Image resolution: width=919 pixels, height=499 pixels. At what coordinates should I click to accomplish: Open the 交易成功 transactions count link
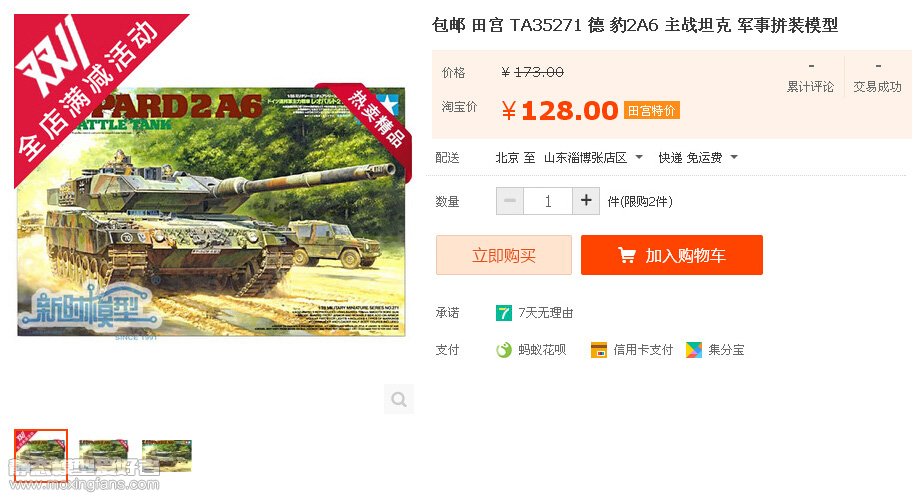[x=877, y=77]
